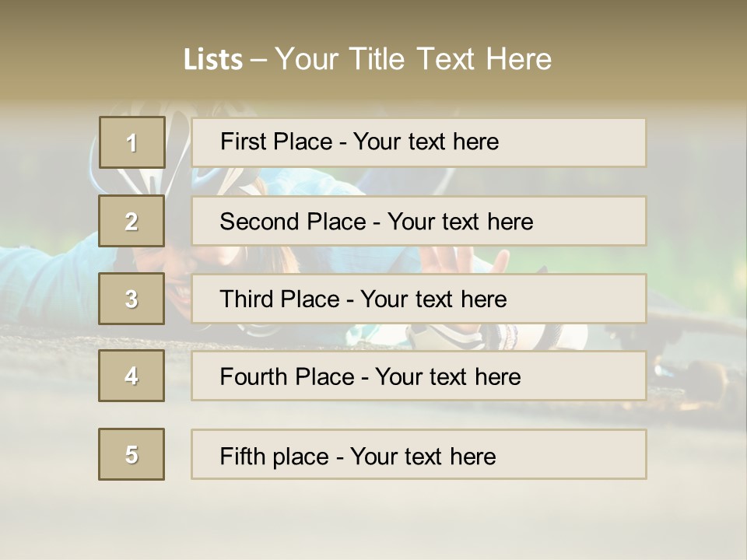
Task: Select the Second Place text box
Action: coord(419,221)
